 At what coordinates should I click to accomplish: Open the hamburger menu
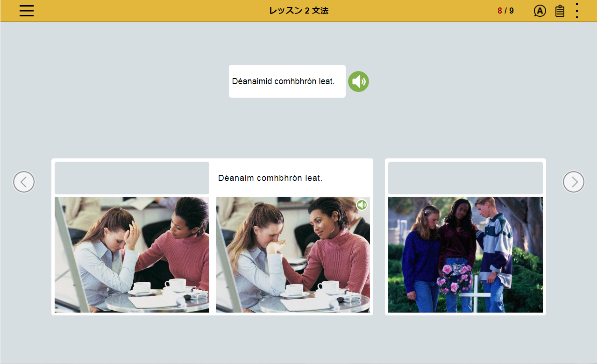click(27, 11)
